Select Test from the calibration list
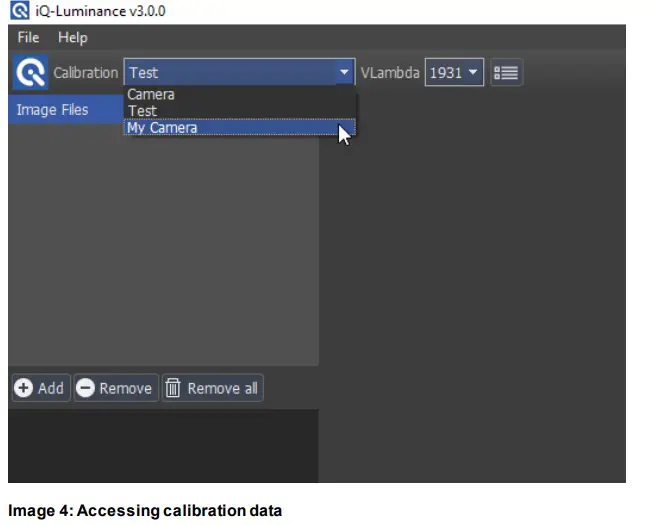This screenshot has height=525, width=650. (239, 111)
